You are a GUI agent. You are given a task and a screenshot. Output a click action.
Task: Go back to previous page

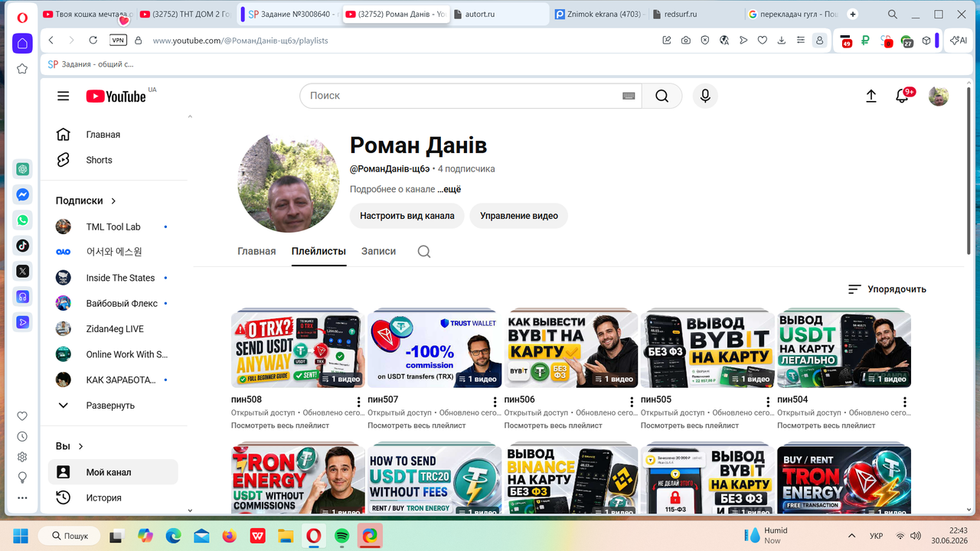(51, 40)
